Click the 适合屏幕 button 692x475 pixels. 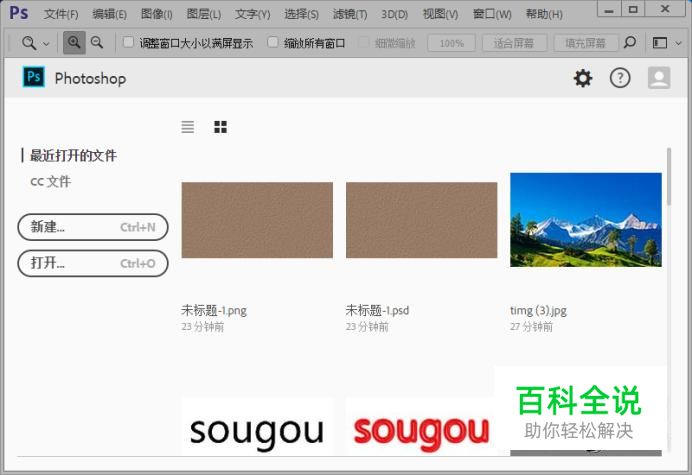click(514, 43)
